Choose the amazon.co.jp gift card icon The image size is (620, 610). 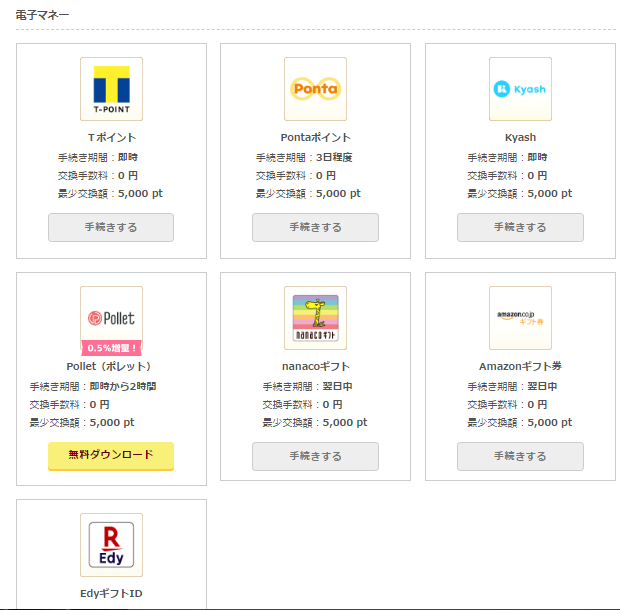pos(520,318)
